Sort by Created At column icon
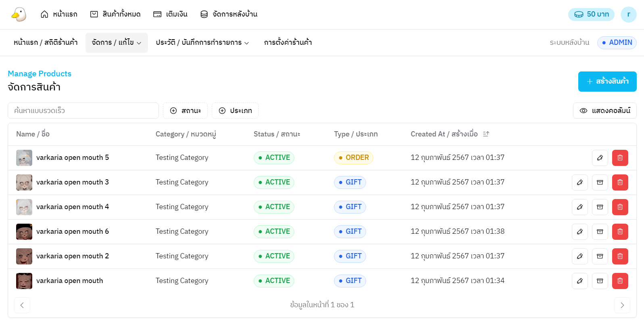The height and width of the screenshot is (325, 644). coord(486,134)
